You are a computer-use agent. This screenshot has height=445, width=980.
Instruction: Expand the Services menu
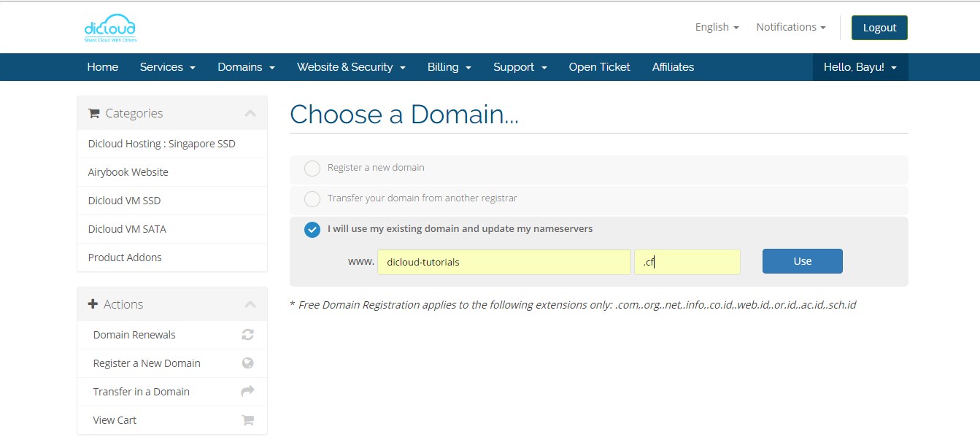click(168, 67)
